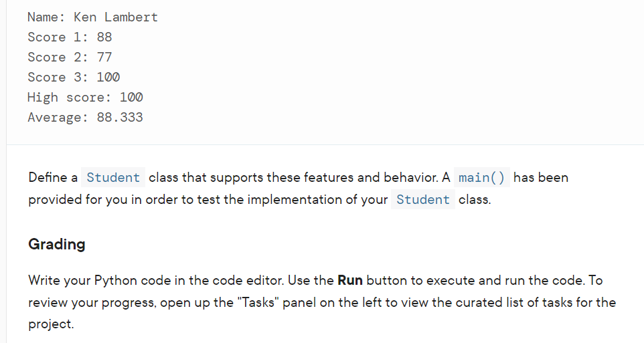
Task: Click the final word 'project.'
Action: [x=51, y=324]
